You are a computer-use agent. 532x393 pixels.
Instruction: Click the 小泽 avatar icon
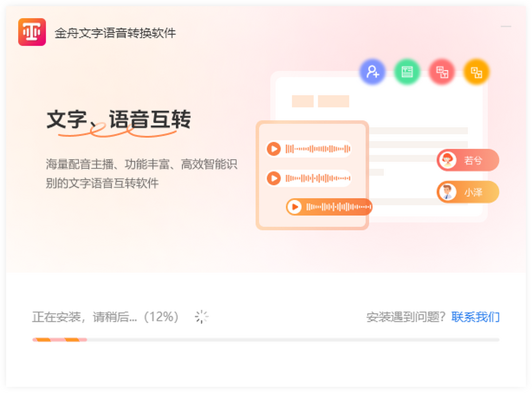(448, 192)
